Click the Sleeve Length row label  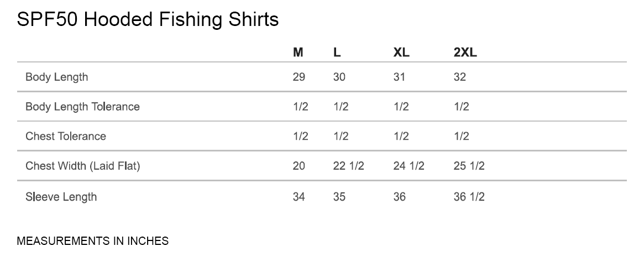tap(61, 197)
